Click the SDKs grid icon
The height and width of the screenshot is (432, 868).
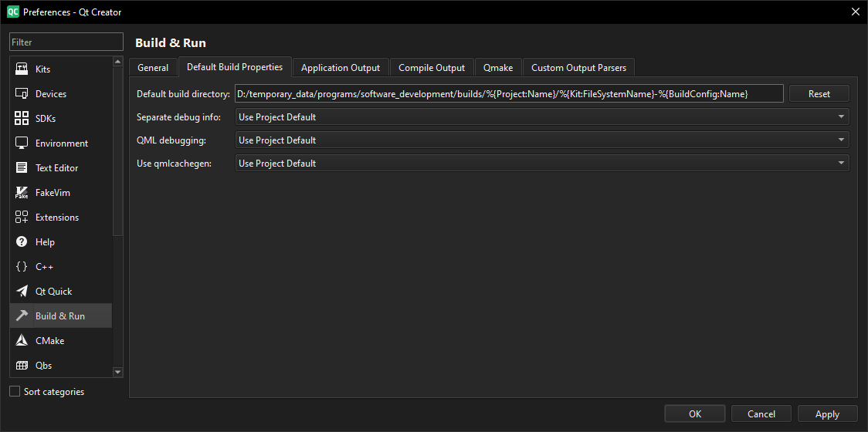[x=22, y=118]
